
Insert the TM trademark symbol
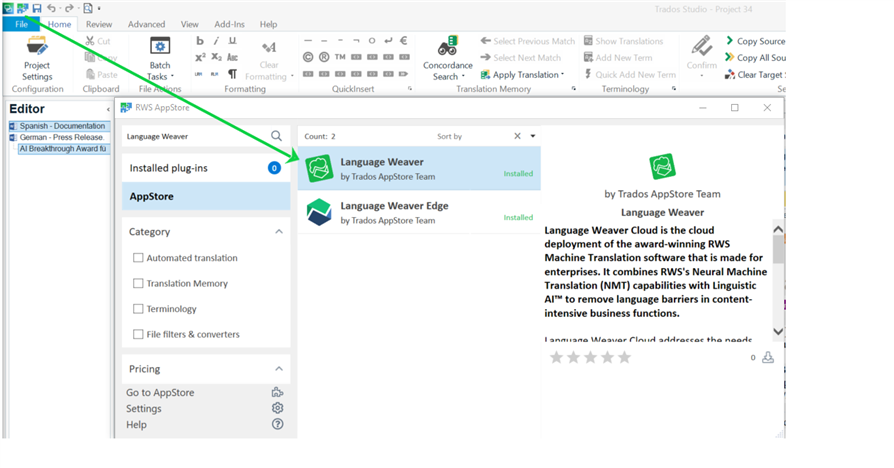(x=340, y=57)
